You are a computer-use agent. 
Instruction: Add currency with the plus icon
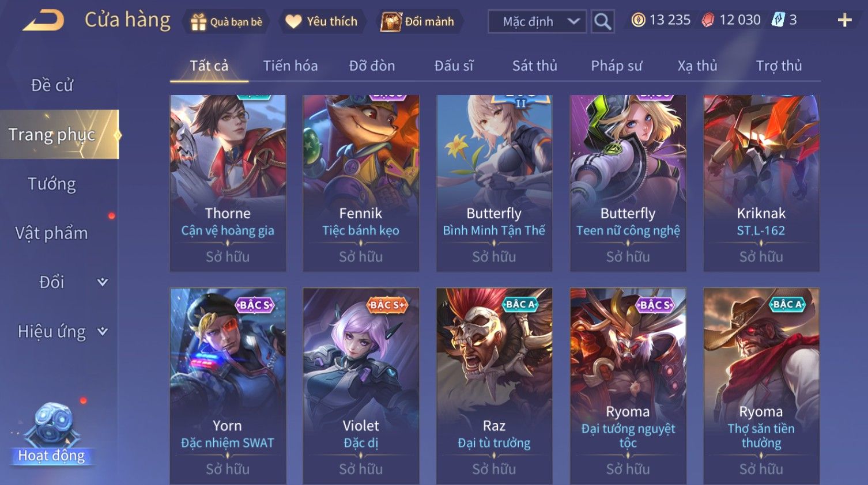coord(844,20)
